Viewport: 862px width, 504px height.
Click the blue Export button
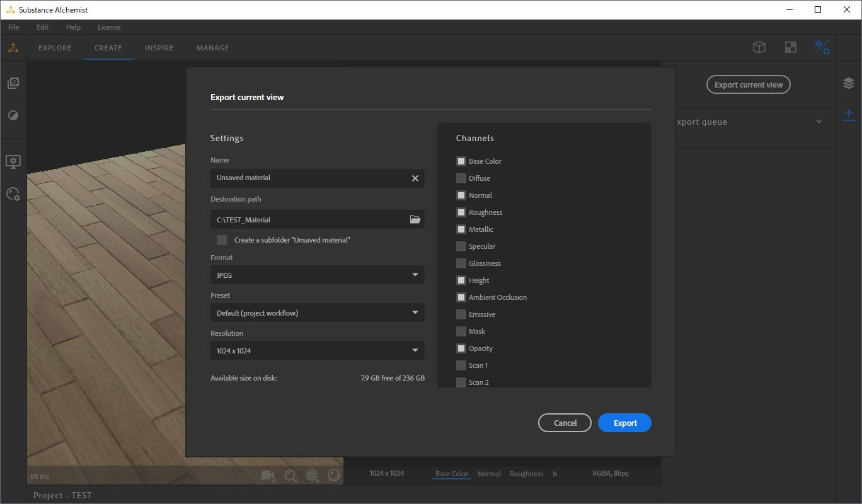tap(624, 423)
